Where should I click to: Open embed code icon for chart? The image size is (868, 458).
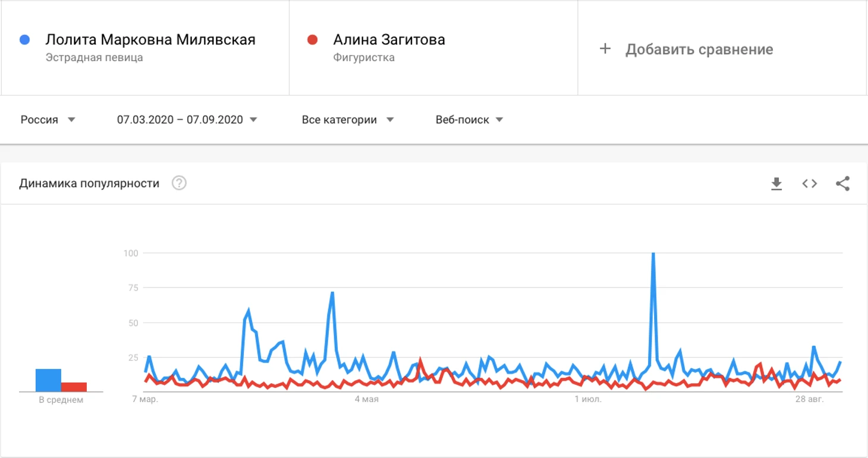[810, 184]
